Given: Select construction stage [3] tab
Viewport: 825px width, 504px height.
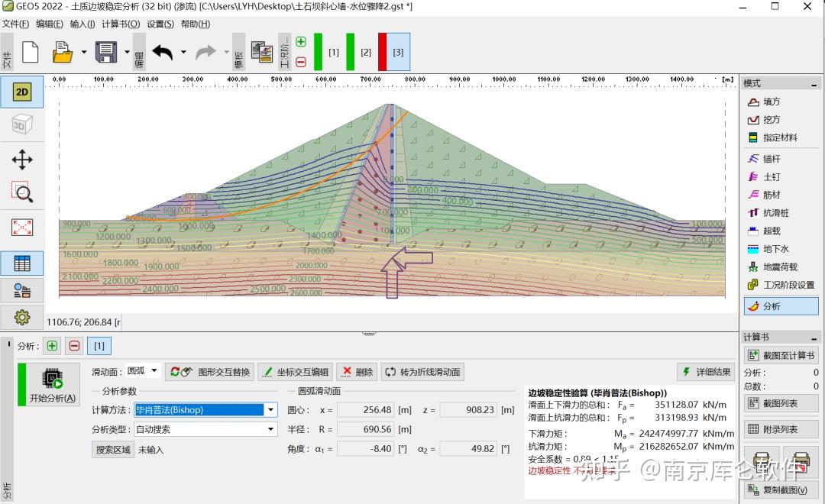Looking at the screenshot, I should point(394,52).
